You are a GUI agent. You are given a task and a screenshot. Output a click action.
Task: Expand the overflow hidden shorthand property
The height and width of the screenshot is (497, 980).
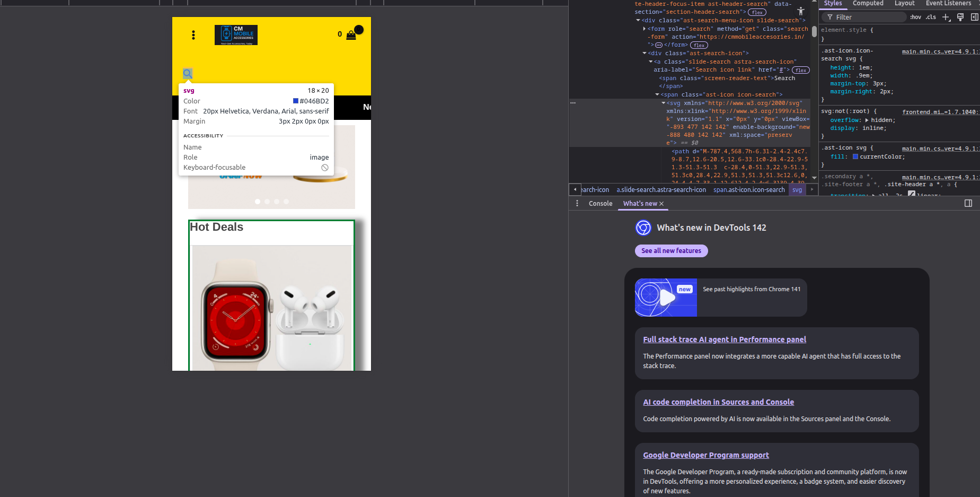coord(867,120)
